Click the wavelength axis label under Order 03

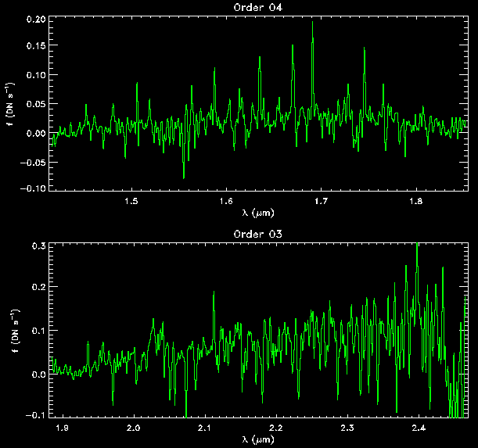point(258,439)
